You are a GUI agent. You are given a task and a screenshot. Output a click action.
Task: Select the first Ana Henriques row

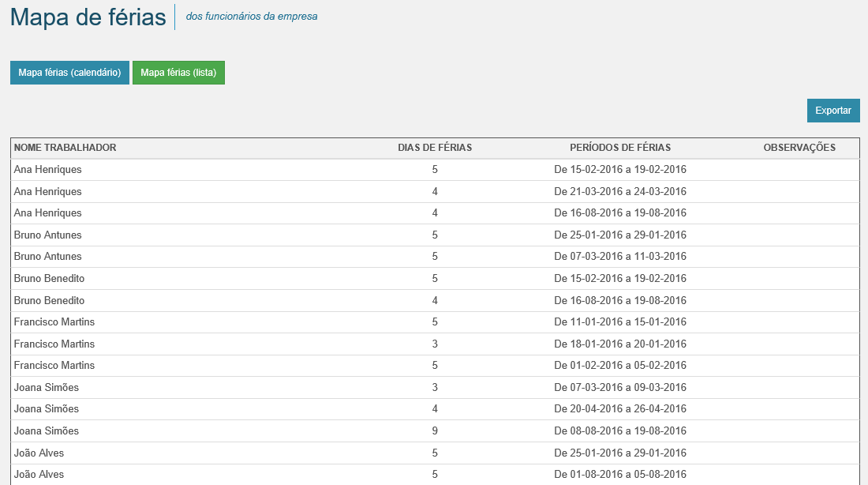pos(48,170)
